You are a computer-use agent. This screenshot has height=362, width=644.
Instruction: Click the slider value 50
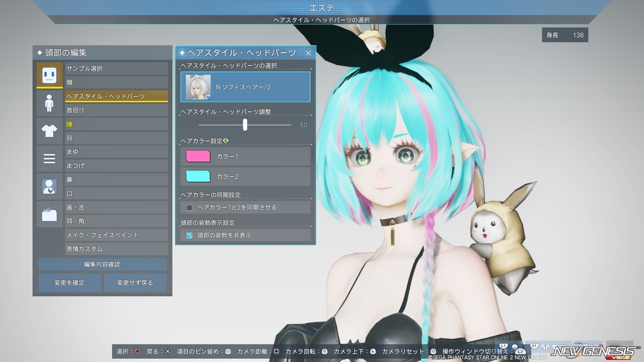coord(303,125)
